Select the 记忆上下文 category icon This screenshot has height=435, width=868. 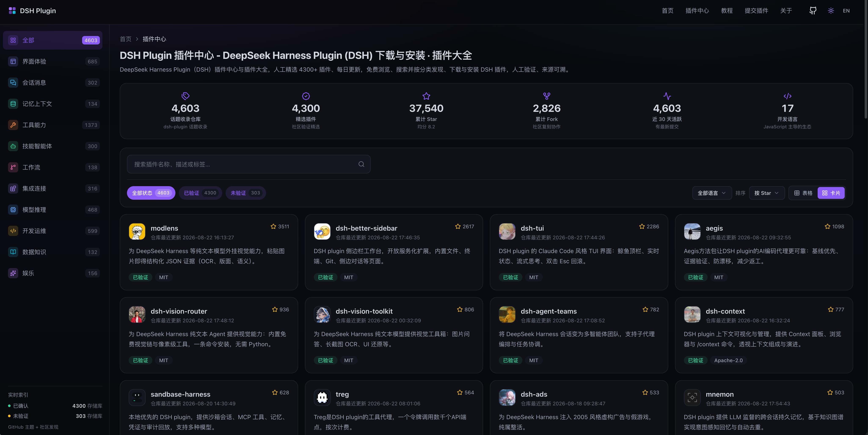coord(13,104)
